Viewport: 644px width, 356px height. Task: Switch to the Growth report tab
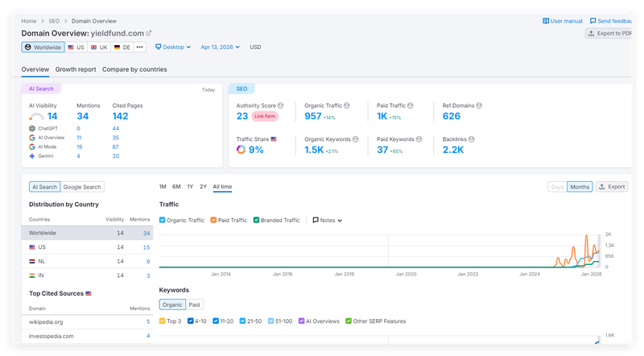click(x=76, y=69)
